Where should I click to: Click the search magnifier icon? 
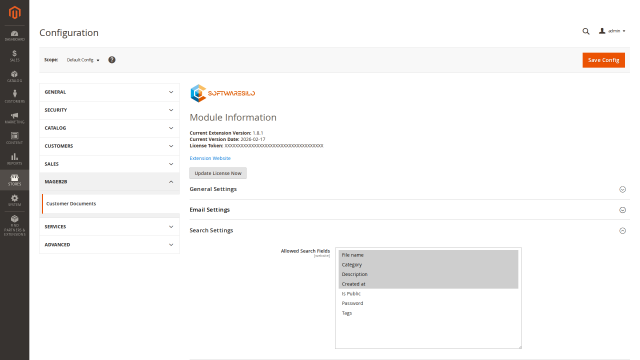586,31
